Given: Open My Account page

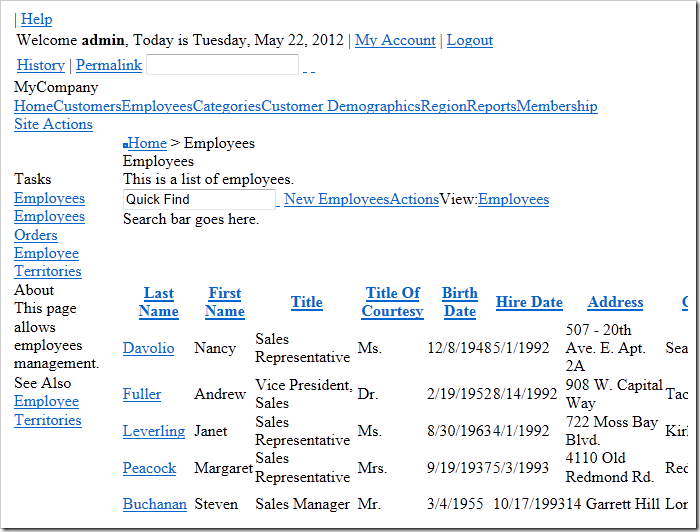Looking at the screenshot, I should [x=395, y=40].
